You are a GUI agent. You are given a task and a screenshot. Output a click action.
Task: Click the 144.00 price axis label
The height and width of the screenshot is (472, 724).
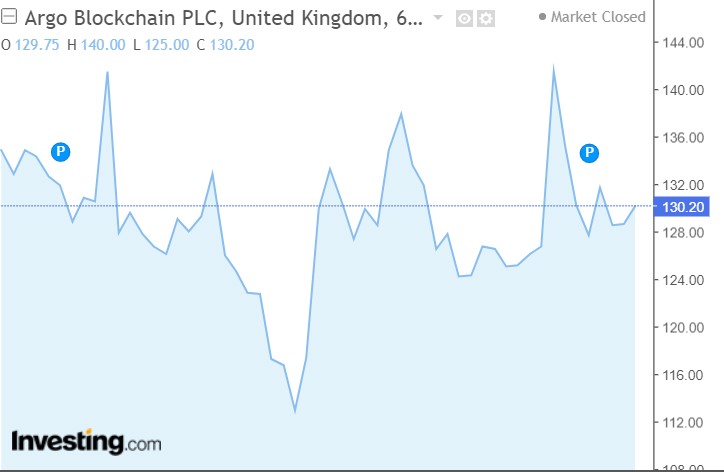[683, 43]
